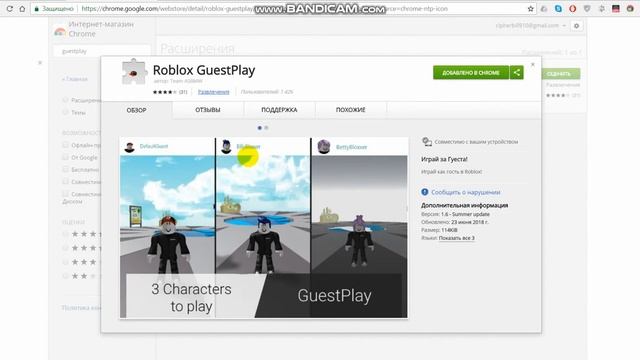
Task: Bookmark this page with the star icon
Action: point(531,9)
